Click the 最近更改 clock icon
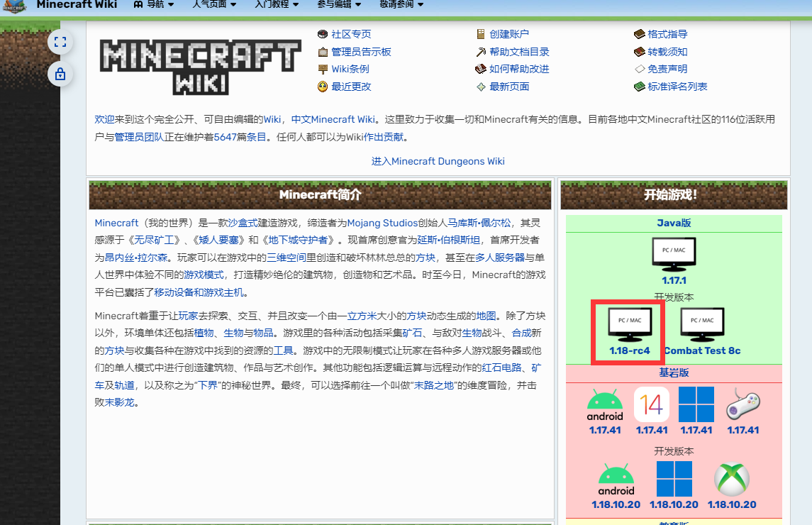812x525 pixels. tap(323, 87)
